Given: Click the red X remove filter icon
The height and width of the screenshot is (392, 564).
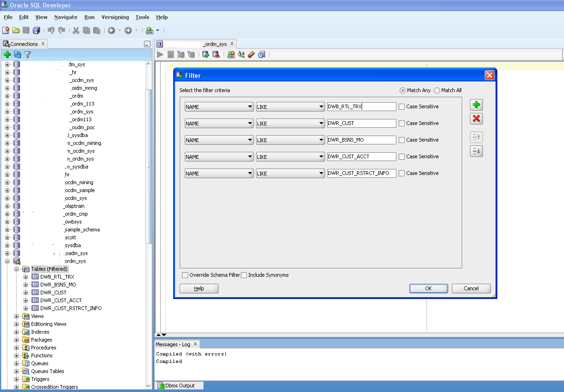Looking at the screenshot, I should tap(476, 119).
